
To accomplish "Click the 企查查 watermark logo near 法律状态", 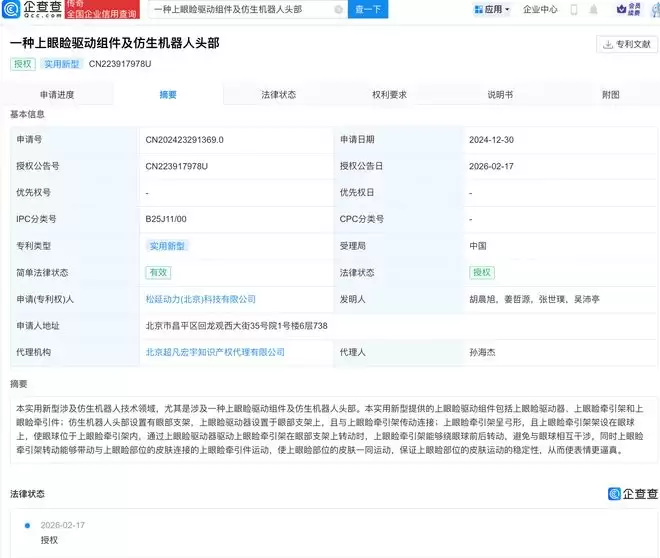I will pyautogui.click(x=633, y=494).
